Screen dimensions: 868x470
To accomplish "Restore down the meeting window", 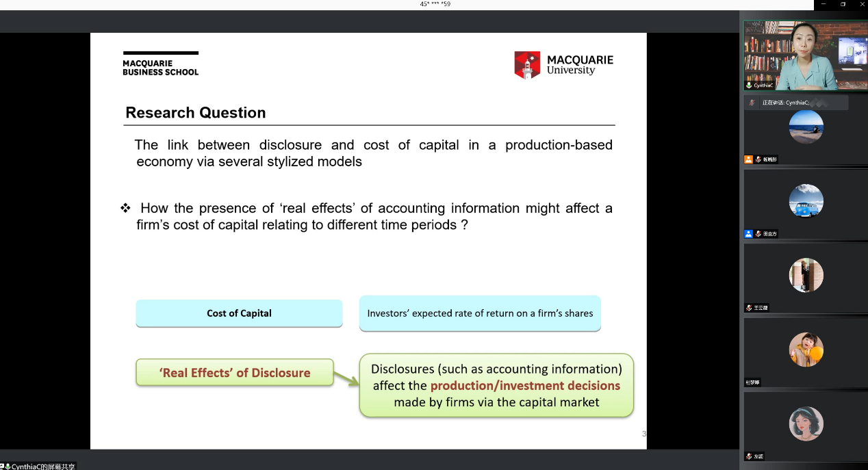I will click(x=843, y=4).
